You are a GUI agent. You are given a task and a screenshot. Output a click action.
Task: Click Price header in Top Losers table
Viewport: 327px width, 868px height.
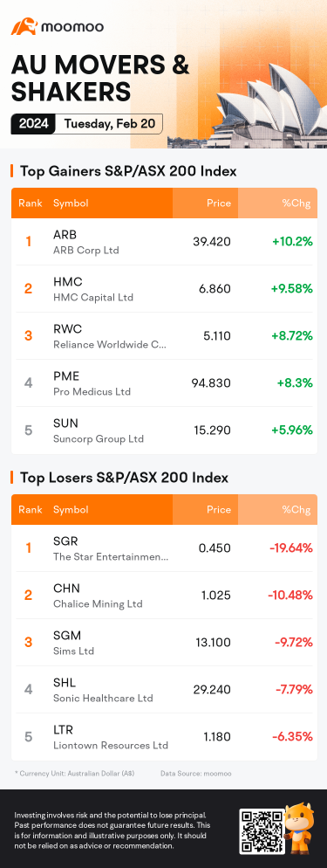(219, 510)
